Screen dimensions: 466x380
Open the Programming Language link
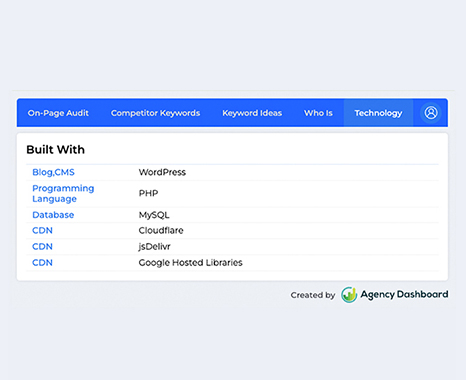pyautogui.click(x=63, y=194)
